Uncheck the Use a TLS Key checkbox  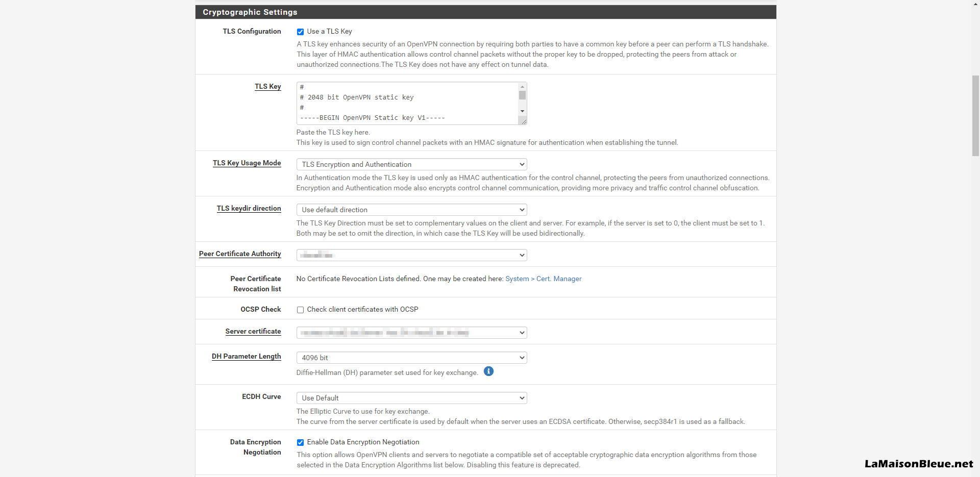(x=301, y=32)
